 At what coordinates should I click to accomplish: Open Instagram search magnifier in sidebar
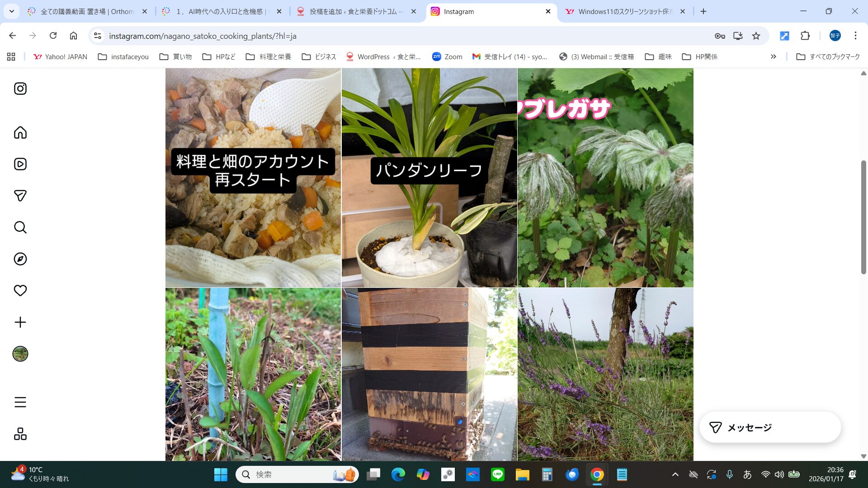pos(20,227)
